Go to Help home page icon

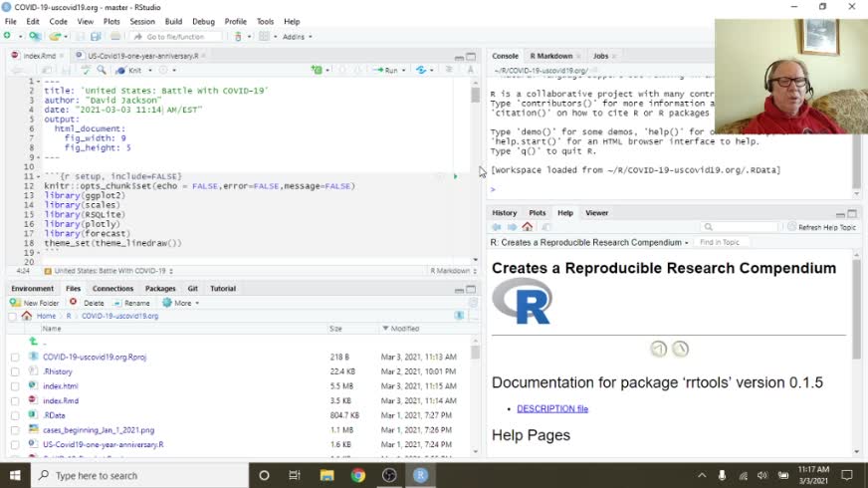pos(528,227)
